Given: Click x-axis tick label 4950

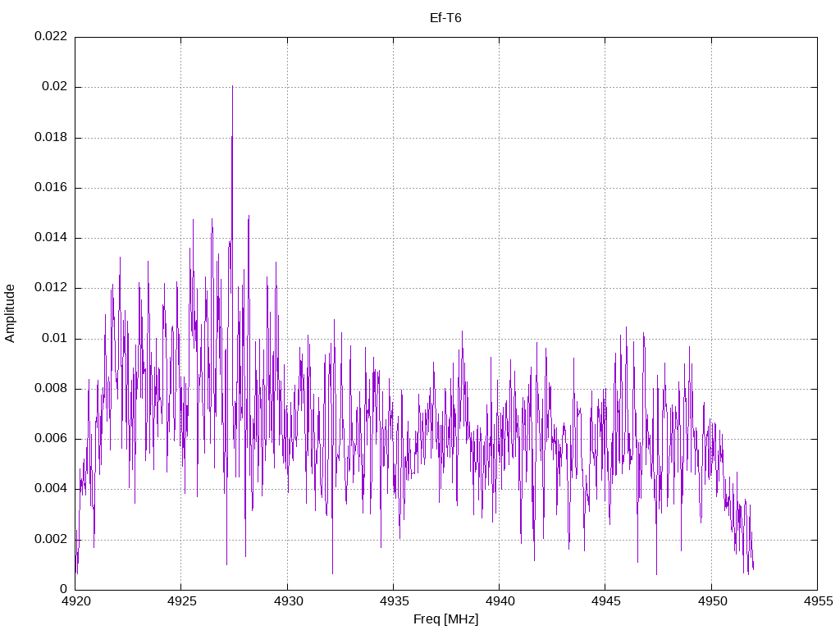Looking at the screenshot, I should 712,601.
